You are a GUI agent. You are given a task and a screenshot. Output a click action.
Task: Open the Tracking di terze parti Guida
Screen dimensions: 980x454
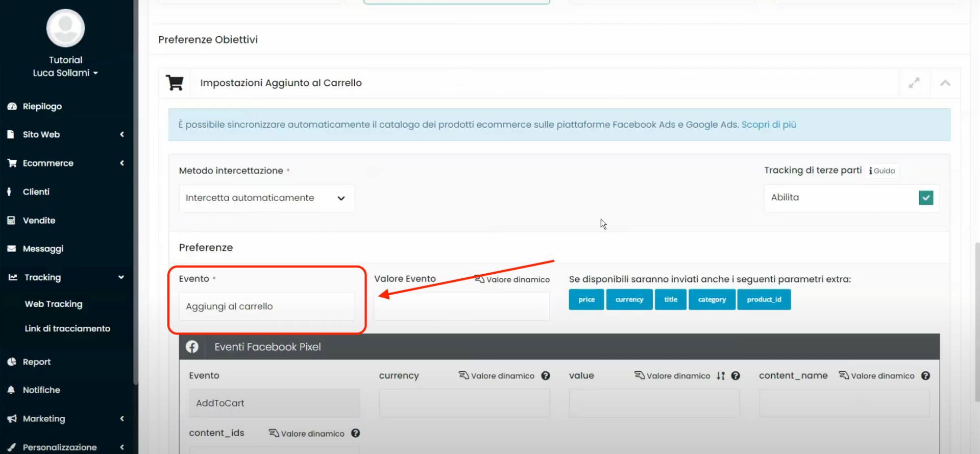coord(882,171)
